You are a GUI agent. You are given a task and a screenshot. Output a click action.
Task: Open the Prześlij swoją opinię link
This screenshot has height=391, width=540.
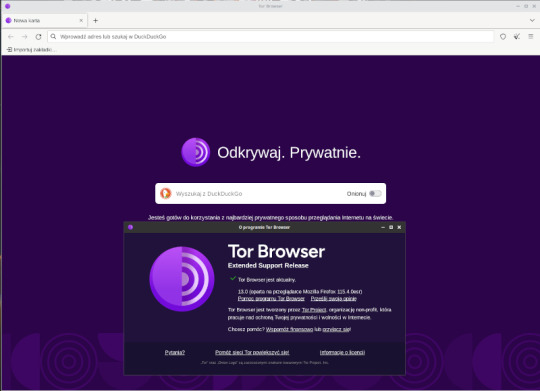pos(333,299)
